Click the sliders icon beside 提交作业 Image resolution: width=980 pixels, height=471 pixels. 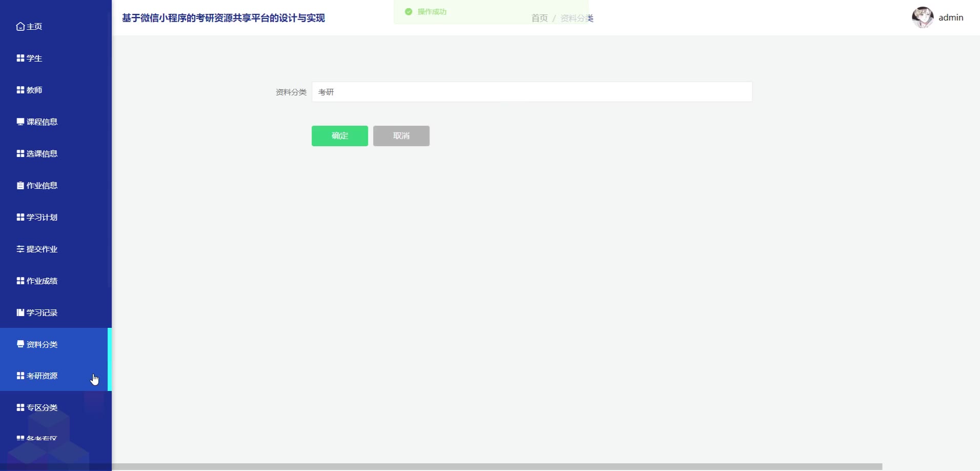click(21, 249)
